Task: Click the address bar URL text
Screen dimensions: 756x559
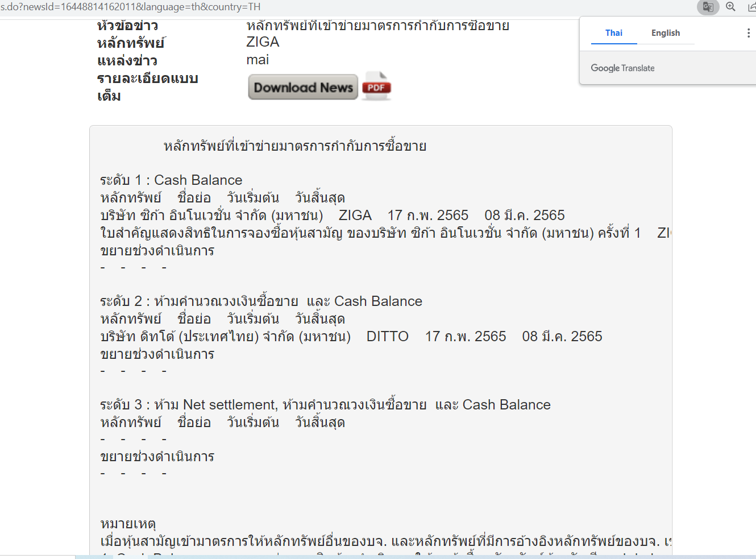Action: click(130, 7)
